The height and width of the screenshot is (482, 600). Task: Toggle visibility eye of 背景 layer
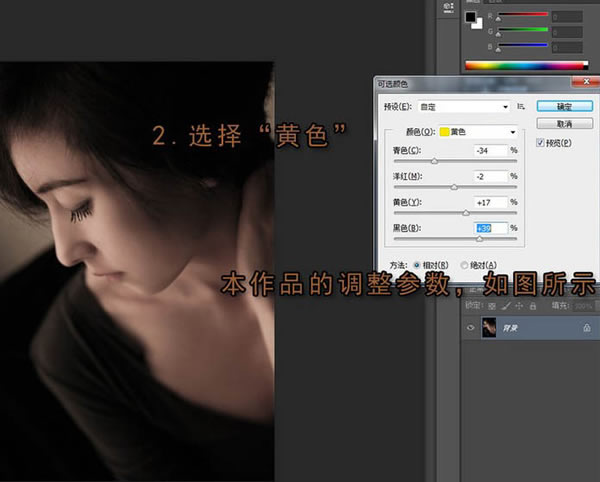pyautogui.click(x=470, y=328)
